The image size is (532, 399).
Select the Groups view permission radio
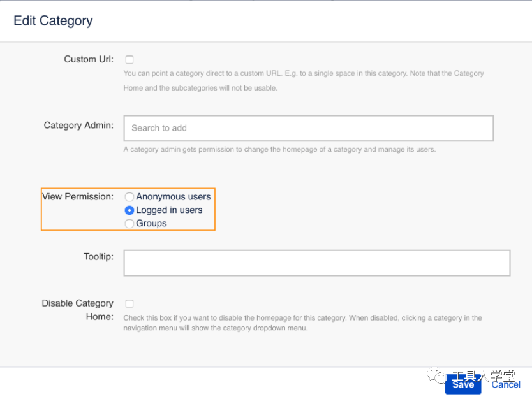(129, 224)
